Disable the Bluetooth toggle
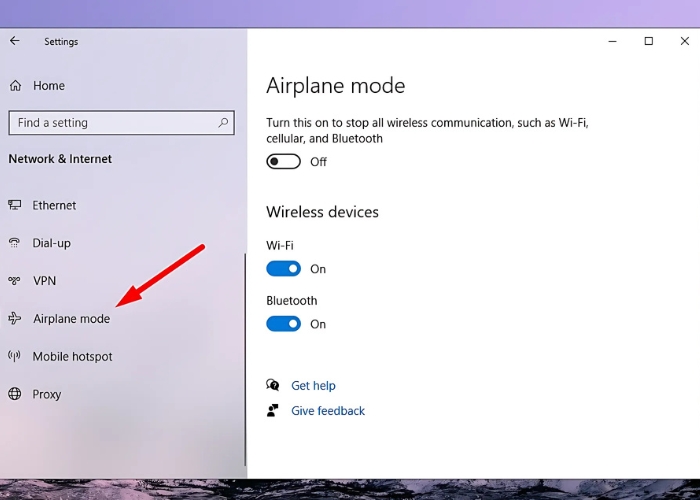 (284, 323)
